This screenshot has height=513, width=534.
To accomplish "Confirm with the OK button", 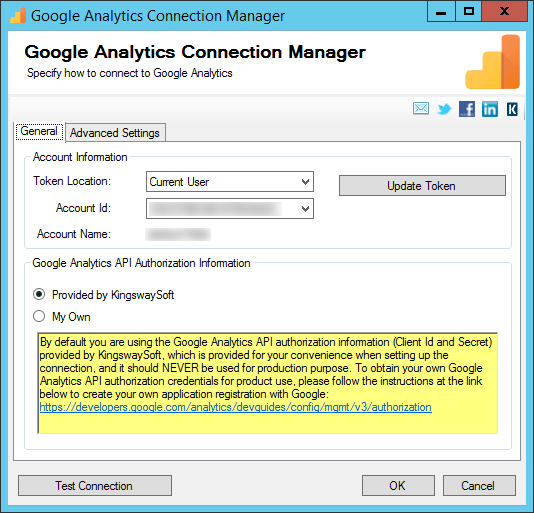I will (398, 485).
